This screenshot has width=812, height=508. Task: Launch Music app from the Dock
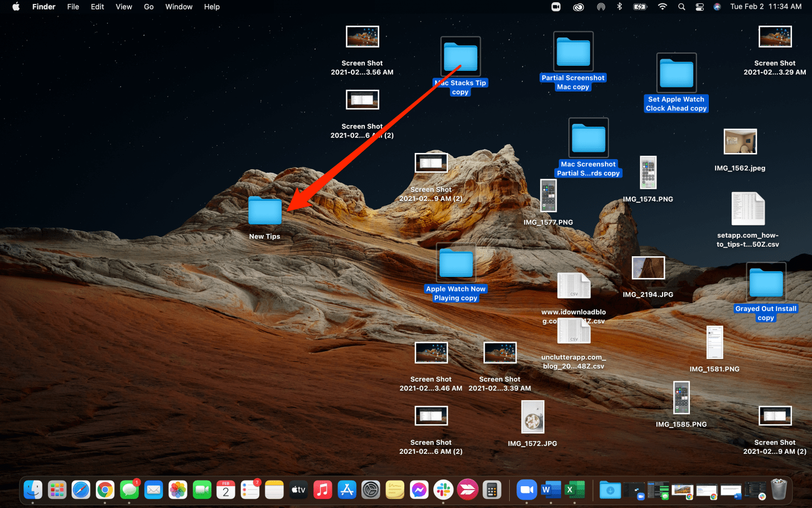pyautogui.click(x=322, y=490)
